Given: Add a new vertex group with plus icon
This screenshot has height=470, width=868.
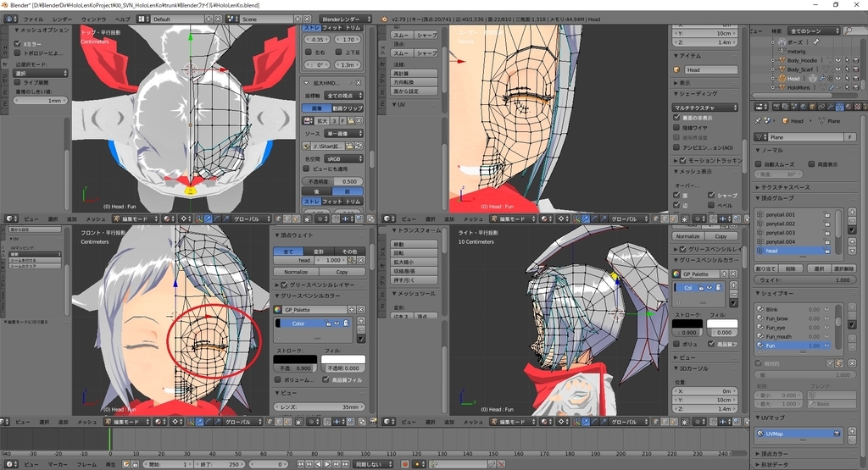Looking at the screenshot, I should [x=852, y=213].
